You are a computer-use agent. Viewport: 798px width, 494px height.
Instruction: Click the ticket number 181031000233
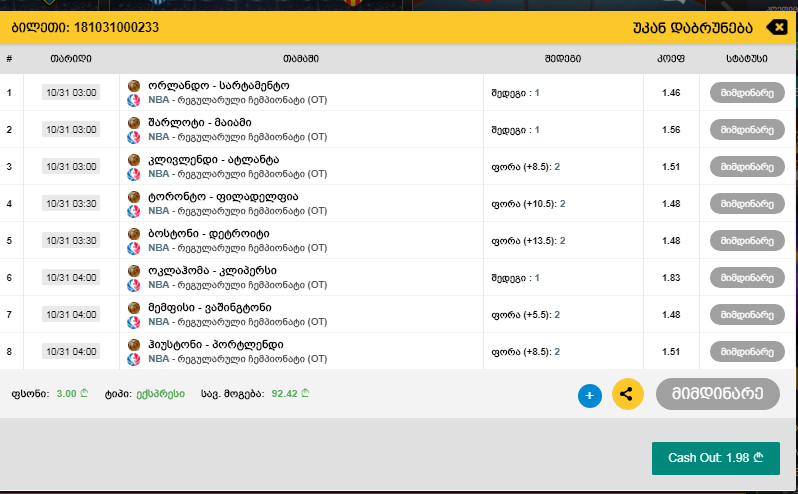pyautogui.click(x=117, y=27)
